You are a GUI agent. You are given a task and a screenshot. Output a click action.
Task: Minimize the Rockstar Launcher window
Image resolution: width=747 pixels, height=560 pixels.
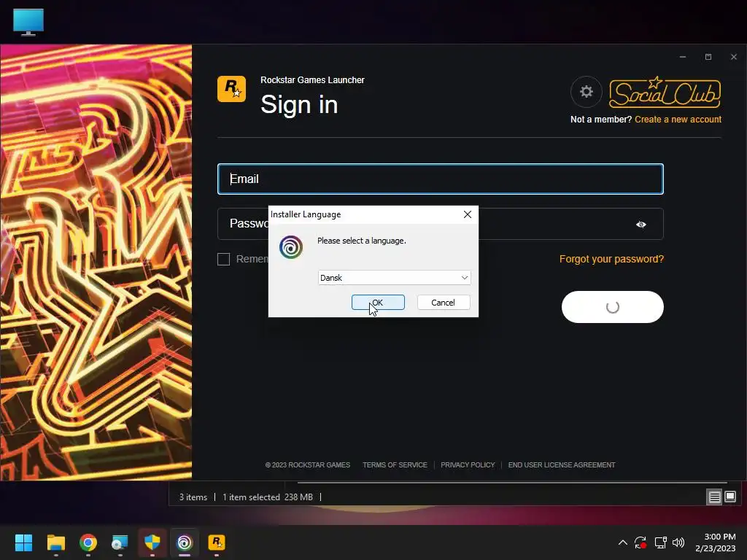(683, 57)
